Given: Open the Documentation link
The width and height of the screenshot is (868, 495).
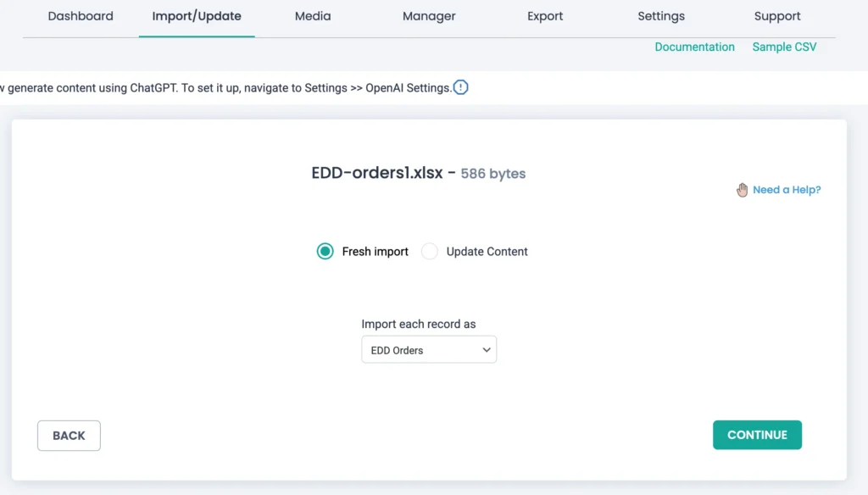Looking at the screenshot, I should pyautogui.click(x=695, y=47).
